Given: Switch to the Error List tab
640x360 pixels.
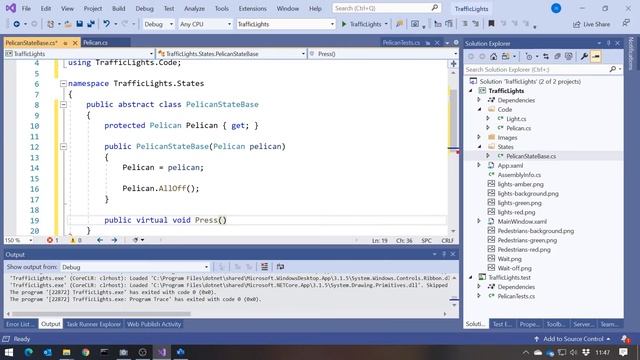Looking at the screenshot, I should [x=19, y=324].
